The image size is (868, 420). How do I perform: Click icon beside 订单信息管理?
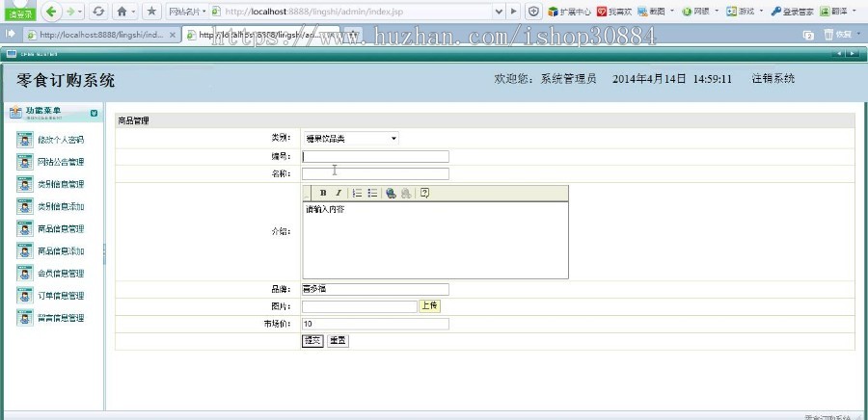25,296
